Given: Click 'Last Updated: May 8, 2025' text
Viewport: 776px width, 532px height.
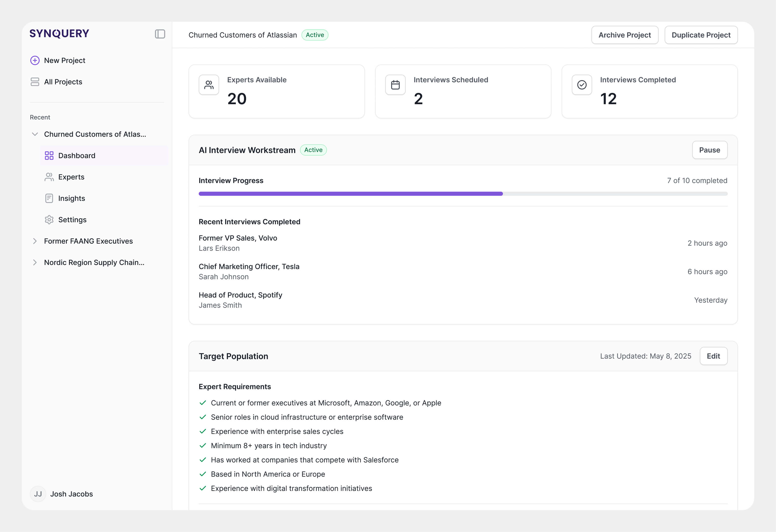Looking at the screenshot, I should (x=646, y=356).
